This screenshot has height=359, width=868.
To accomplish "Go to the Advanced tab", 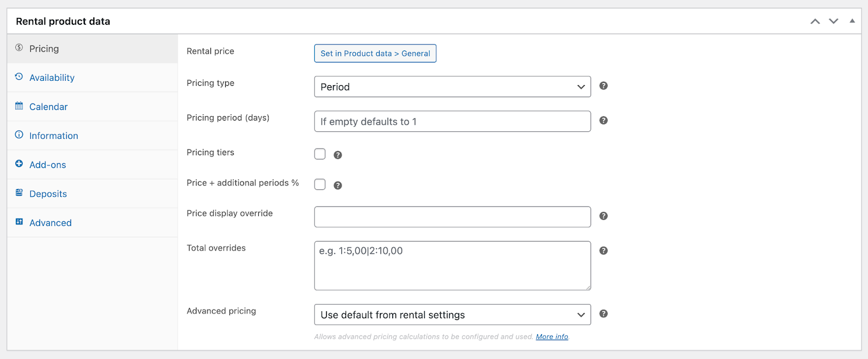I will click(92, 223).
